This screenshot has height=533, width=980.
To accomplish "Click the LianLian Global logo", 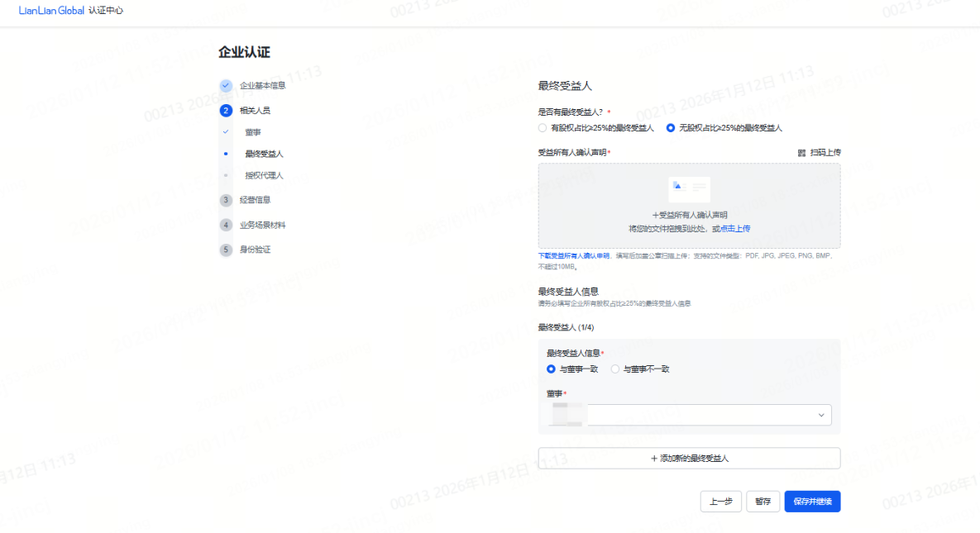I will tap(51, 11).
